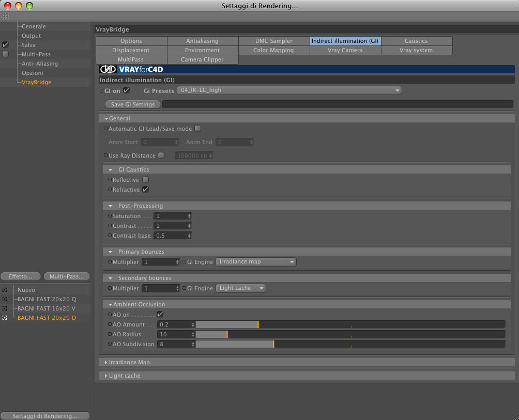Click the icon beside BAGNI FAST 20x20 O preset
This screenshot has width=519, height=420.
click(x=5, y=318)
